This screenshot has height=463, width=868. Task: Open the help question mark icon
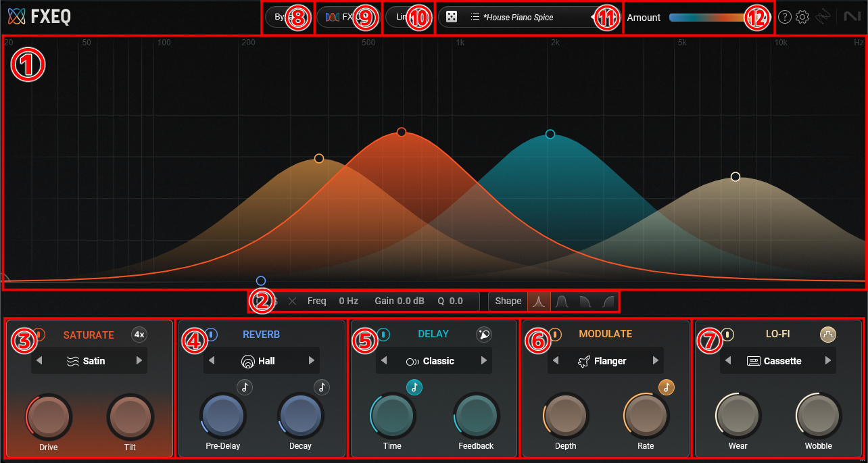(x=784, y=18)
